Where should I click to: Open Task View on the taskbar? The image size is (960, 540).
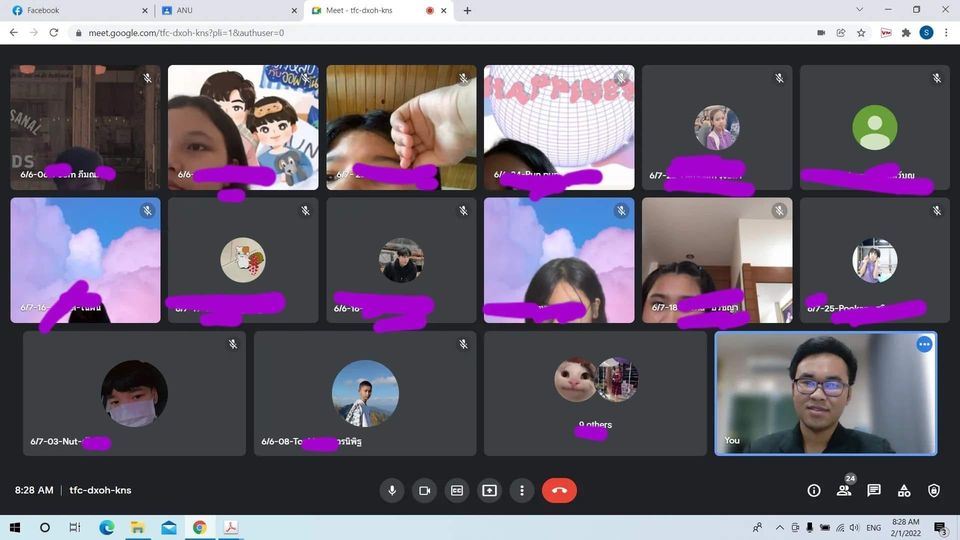75,527
